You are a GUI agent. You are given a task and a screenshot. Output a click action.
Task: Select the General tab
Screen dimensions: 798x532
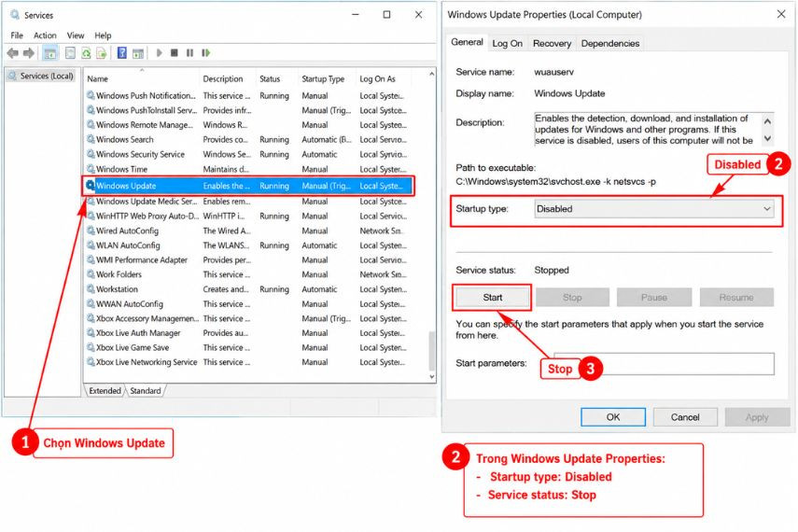coord(467,42)
